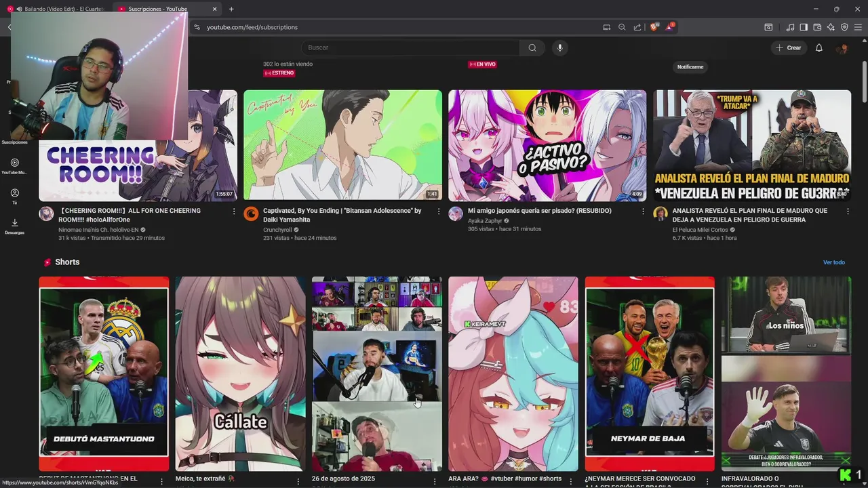Viewport: 868px width, 488px height.
Task: Open site settings icon left of URL
Action: (197, 27)
